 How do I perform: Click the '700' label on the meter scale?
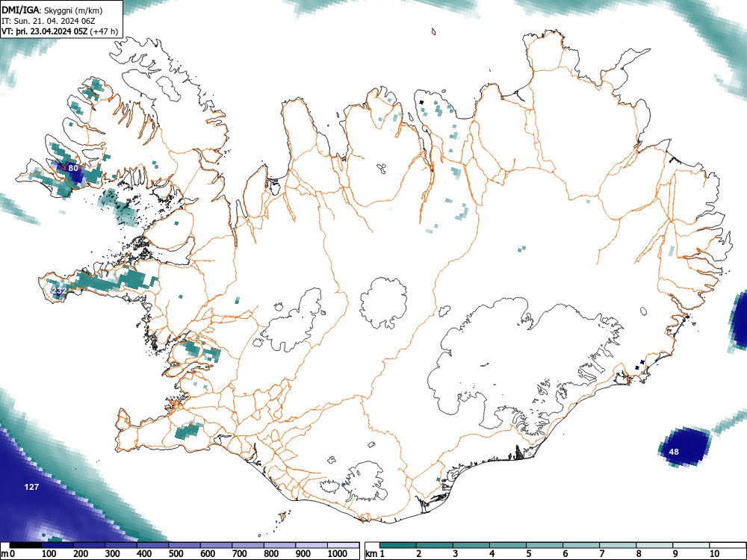[240, 554]
